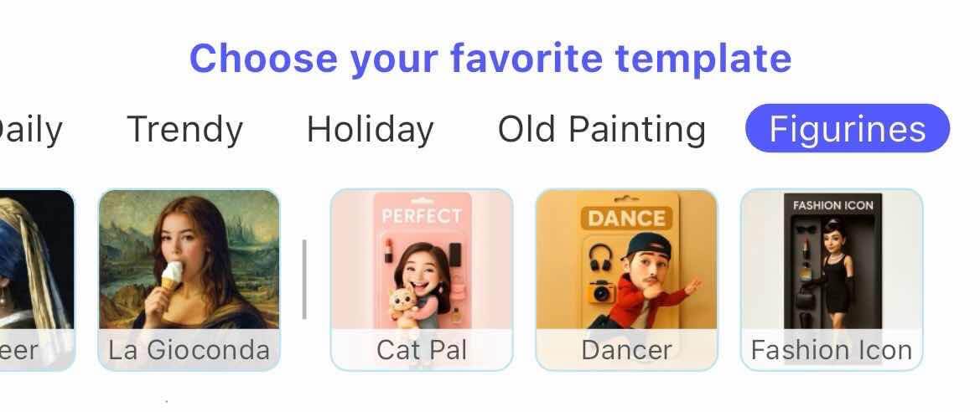Click the orange camera in Dancer card
980x412 pixels.
coord(603,291)
